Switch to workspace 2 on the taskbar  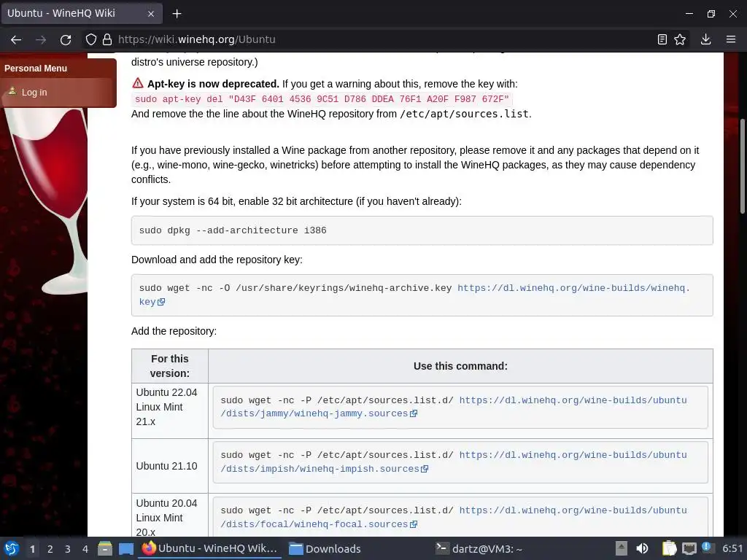coord(50,549)
